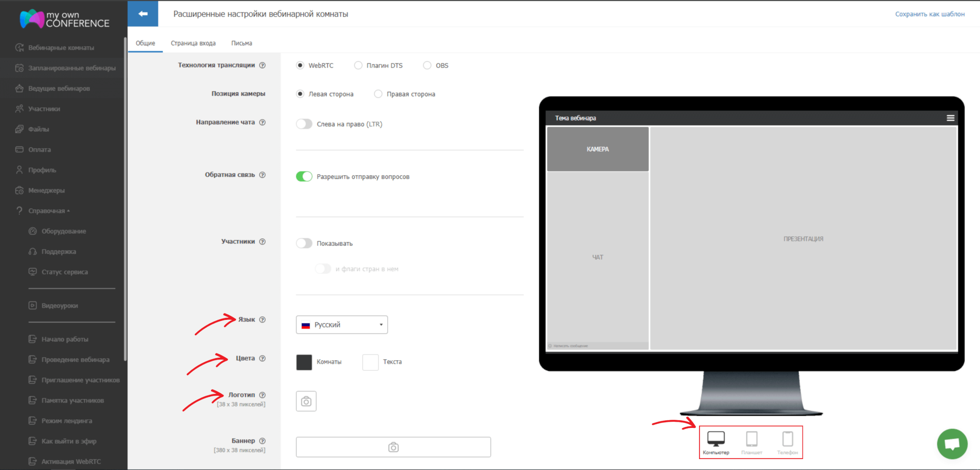The height and width of the screenshot is (470, 980).
Task: Click Сохранить как шаблон link
Action: click(x=929, y=14)
